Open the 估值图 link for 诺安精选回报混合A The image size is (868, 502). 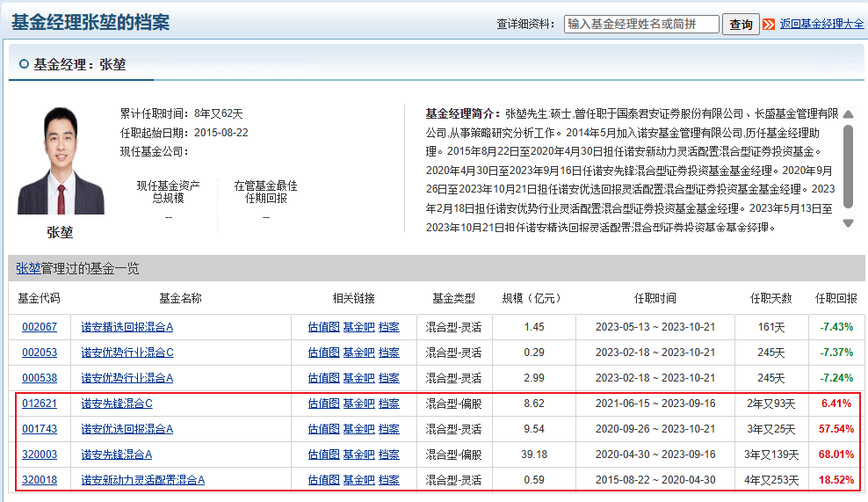click(x=323, y=327)
